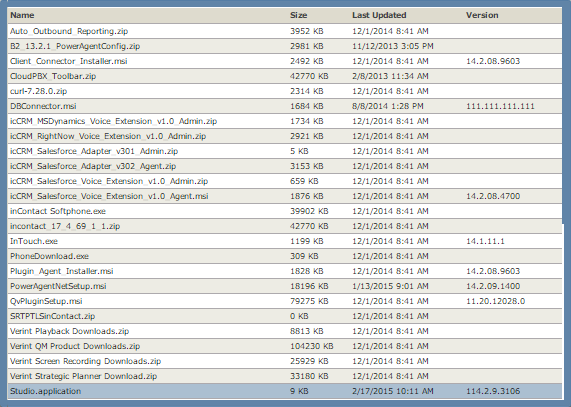Screen dimensions: 571x407
Task: Click the InTouch.exe file row
Action: pos(284,241)
